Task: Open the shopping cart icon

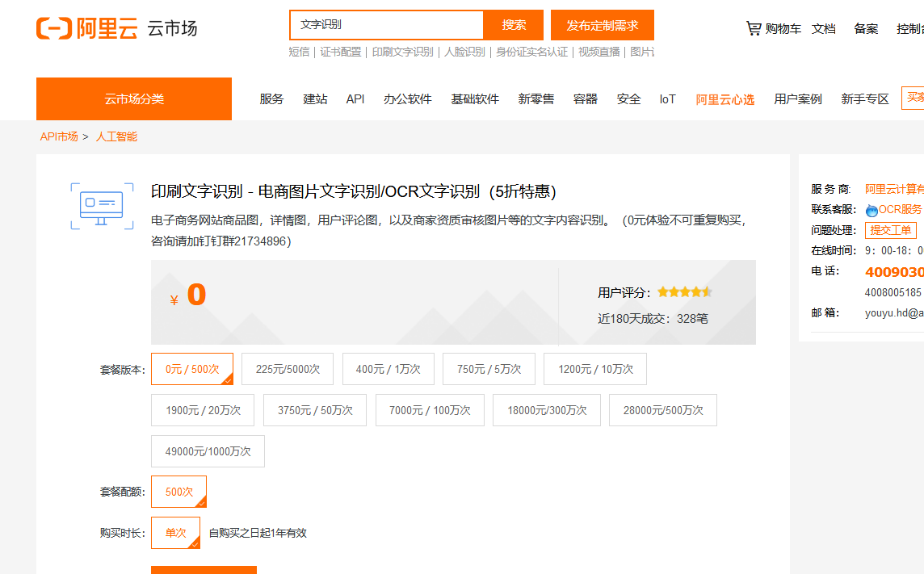Action: coord(753,27)
